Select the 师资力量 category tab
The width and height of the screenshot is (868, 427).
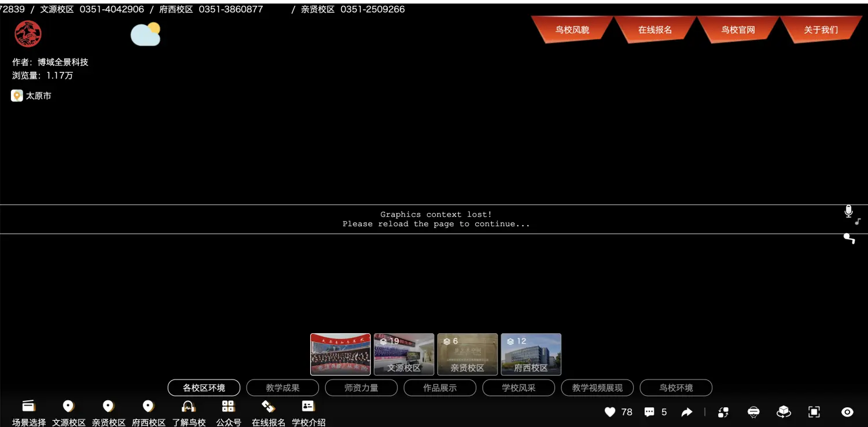[x=361, y=388]
